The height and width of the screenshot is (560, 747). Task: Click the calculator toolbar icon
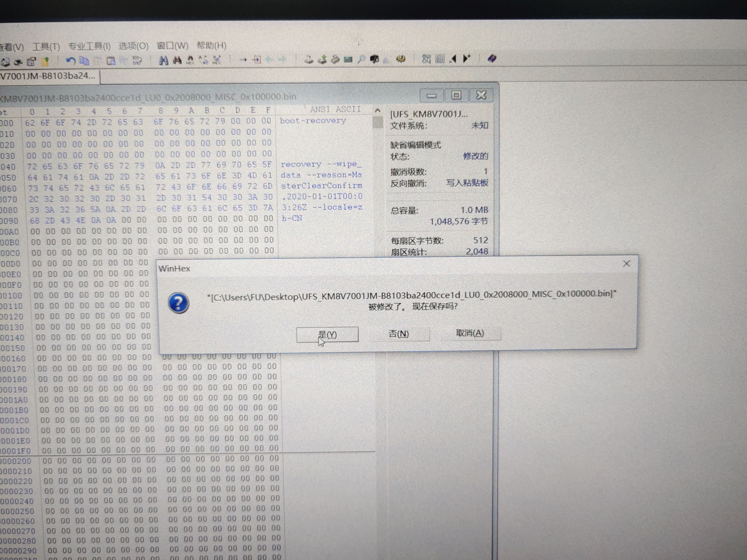pyautogui.click(x=348, y=59)
